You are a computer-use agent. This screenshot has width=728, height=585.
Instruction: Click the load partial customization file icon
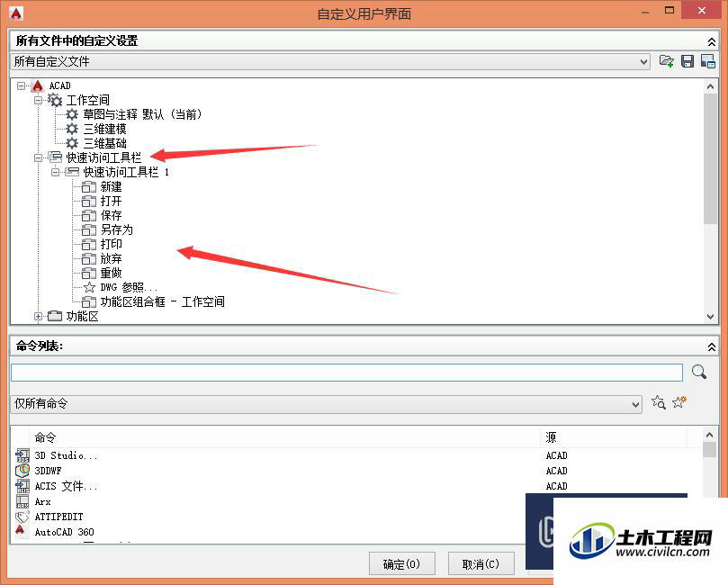666,61
